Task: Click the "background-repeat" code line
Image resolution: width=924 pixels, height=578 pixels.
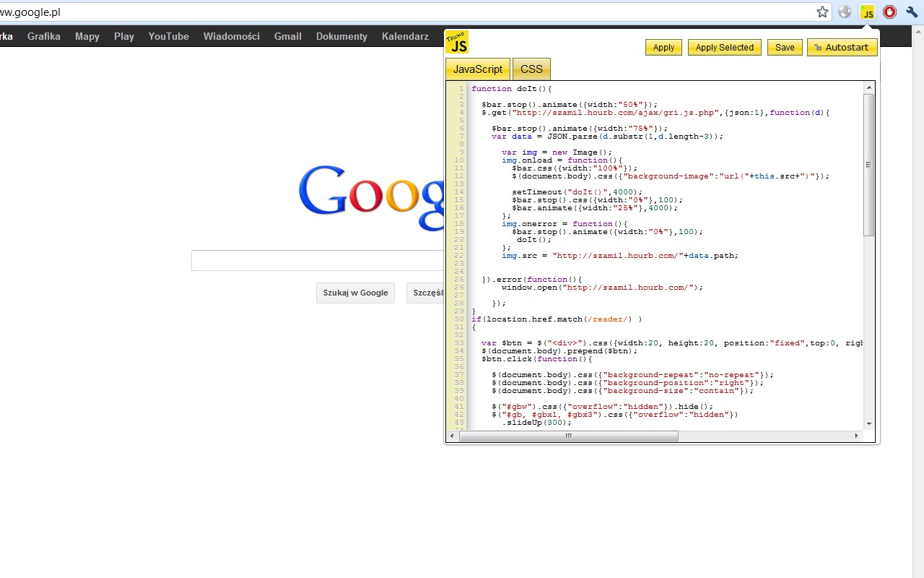Action: (633, 375)
